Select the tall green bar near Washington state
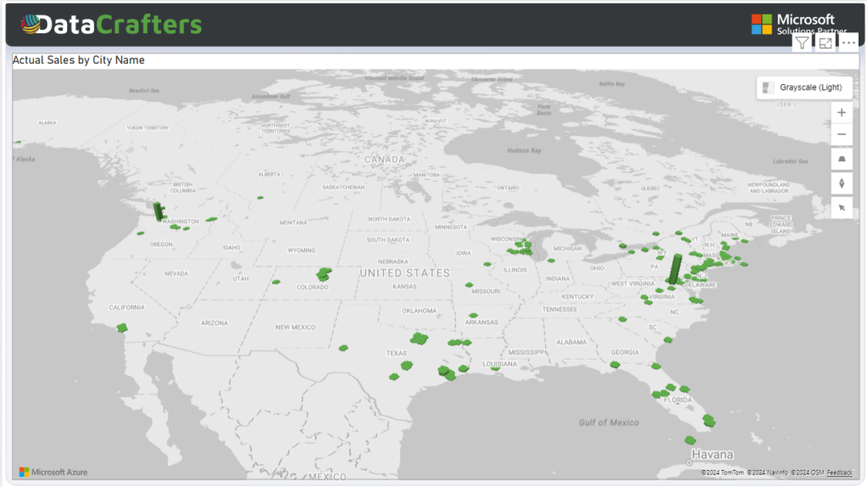The image size is (868, 487). tap(158, 210)
